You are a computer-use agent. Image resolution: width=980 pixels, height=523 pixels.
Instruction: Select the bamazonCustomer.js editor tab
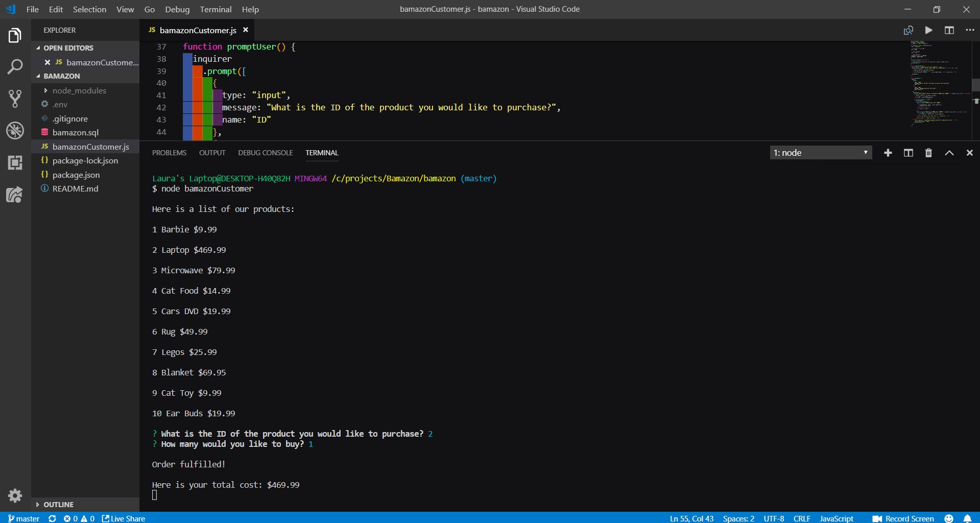point(197,30)
